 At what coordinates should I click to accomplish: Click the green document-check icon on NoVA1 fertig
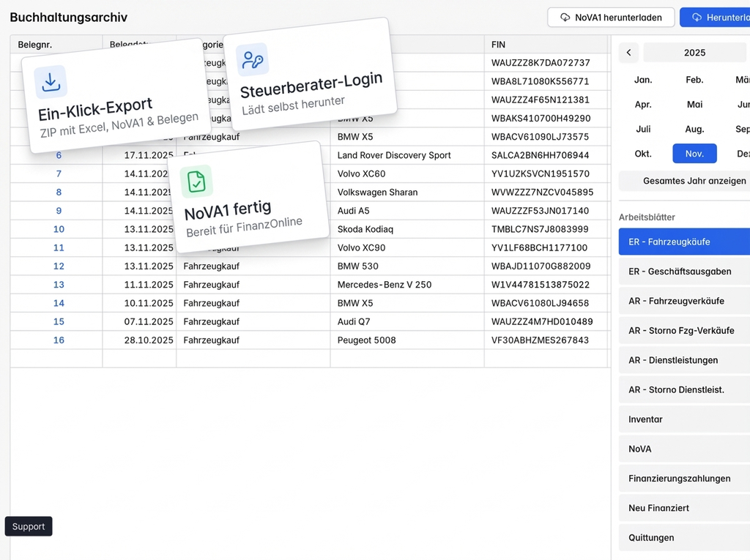click(x=196, y=181)
